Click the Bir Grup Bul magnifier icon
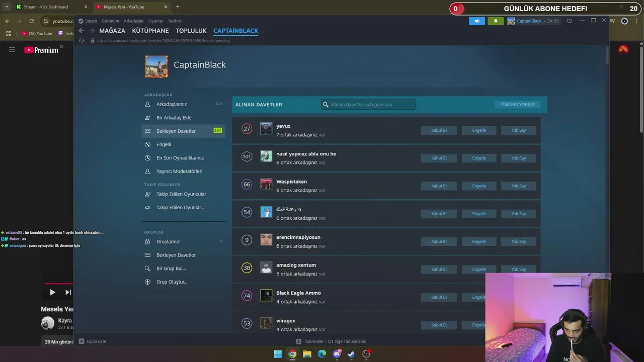This screenshot has height=362, width=644. click(x=147, y=268)
